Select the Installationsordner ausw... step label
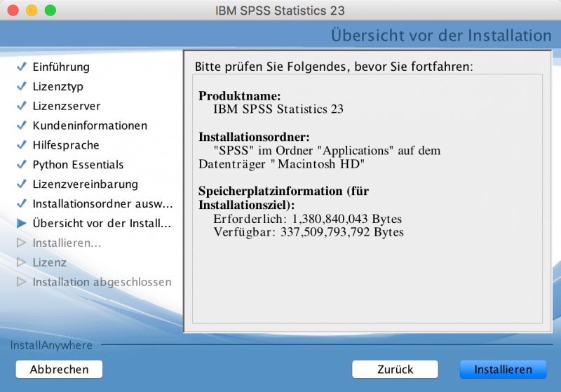Screen dimensions: 561x392 pos(102,204)
